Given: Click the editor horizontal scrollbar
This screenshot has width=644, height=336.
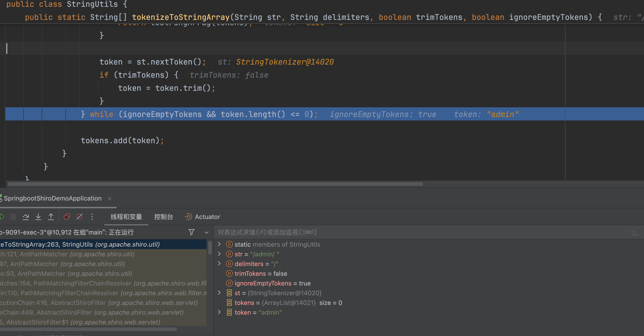Looking at the screenshot, I should 215,184.
